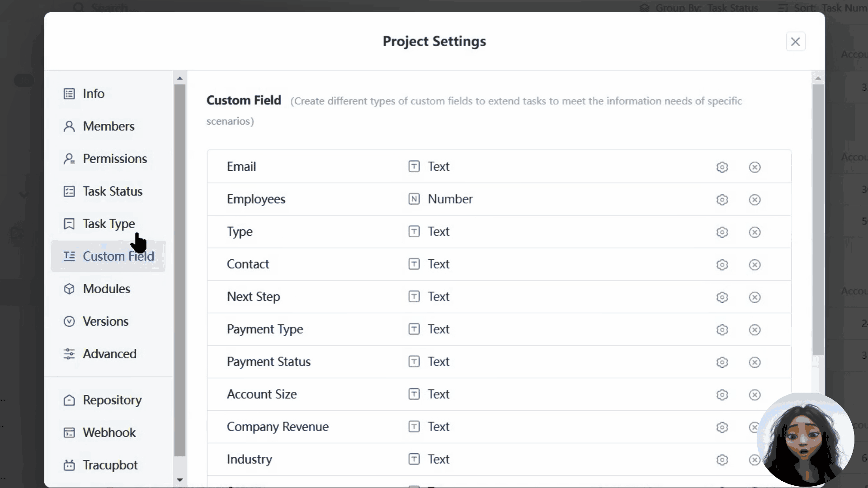Click the Text type icon on Payment Type row

point(414,329)
